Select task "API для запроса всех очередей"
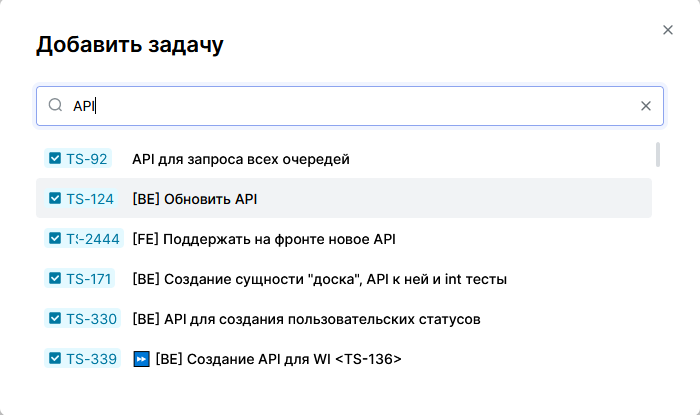Image resolution: width=700 pixels, height=415 pixels. 240,159
